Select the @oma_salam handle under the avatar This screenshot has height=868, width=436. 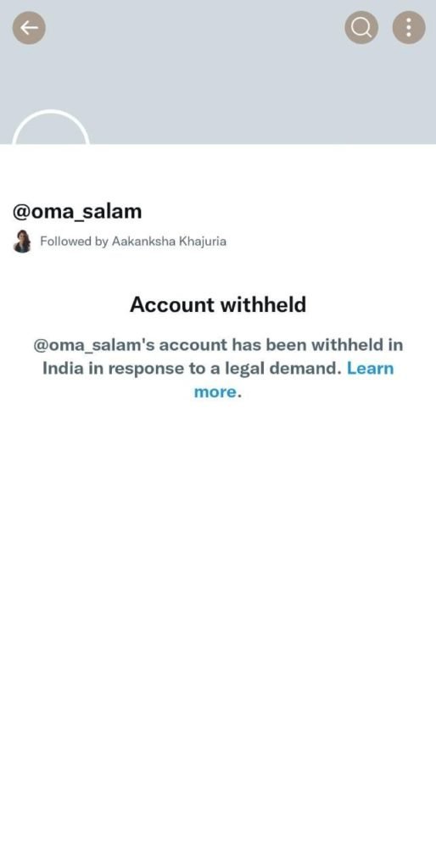[x=77, y=211]
